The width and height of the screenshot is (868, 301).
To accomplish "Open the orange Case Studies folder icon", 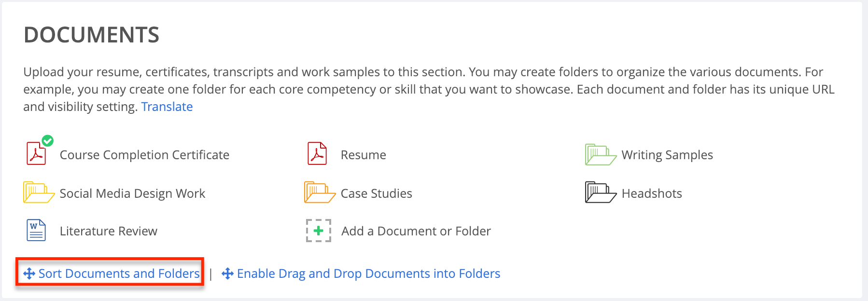I will tap(320, 192).
